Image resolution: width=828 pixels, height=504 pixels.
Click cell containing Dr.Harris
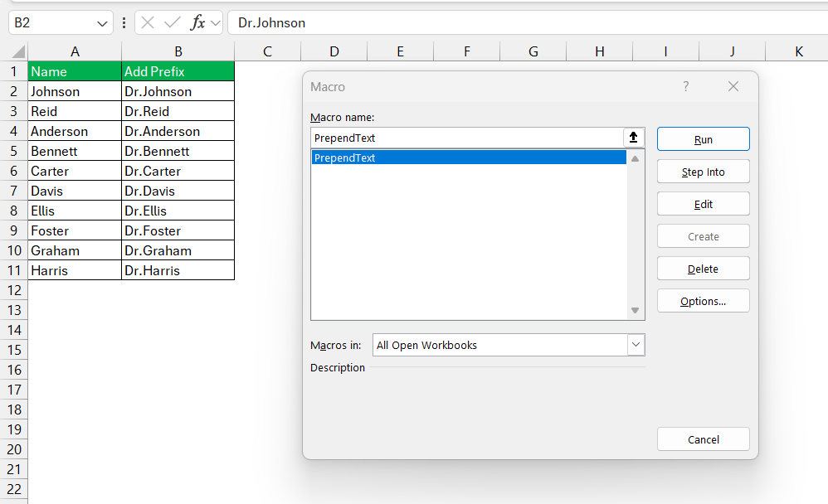(x=178, y=270)
